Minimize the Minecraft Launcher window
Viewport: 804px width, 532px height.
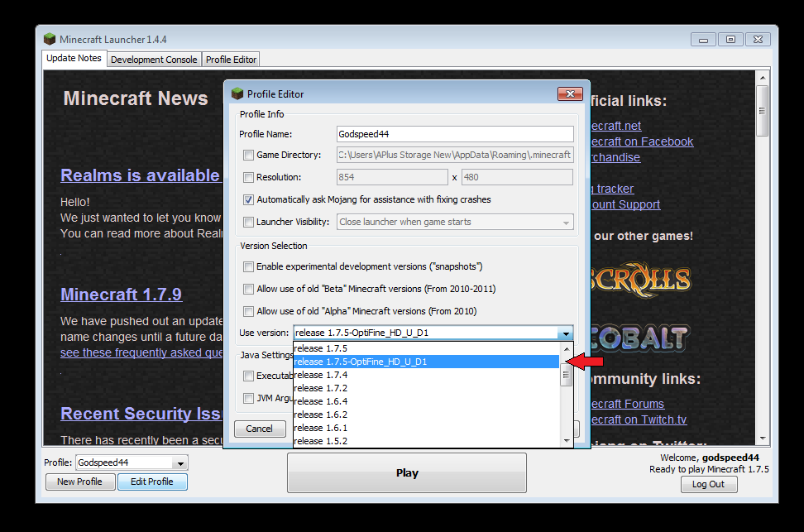(x=703, y=40)
